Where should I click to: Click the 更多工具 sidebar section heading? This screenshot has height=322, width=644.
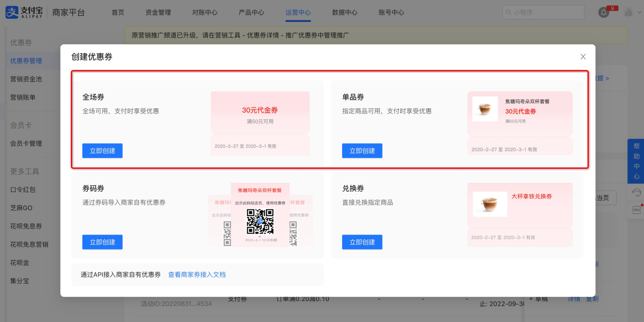pos(25,171)
